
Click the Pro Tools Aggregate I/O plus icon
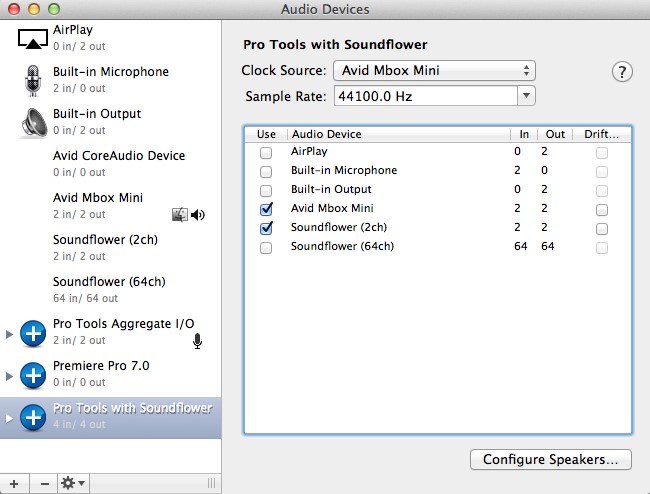point(33,333)
